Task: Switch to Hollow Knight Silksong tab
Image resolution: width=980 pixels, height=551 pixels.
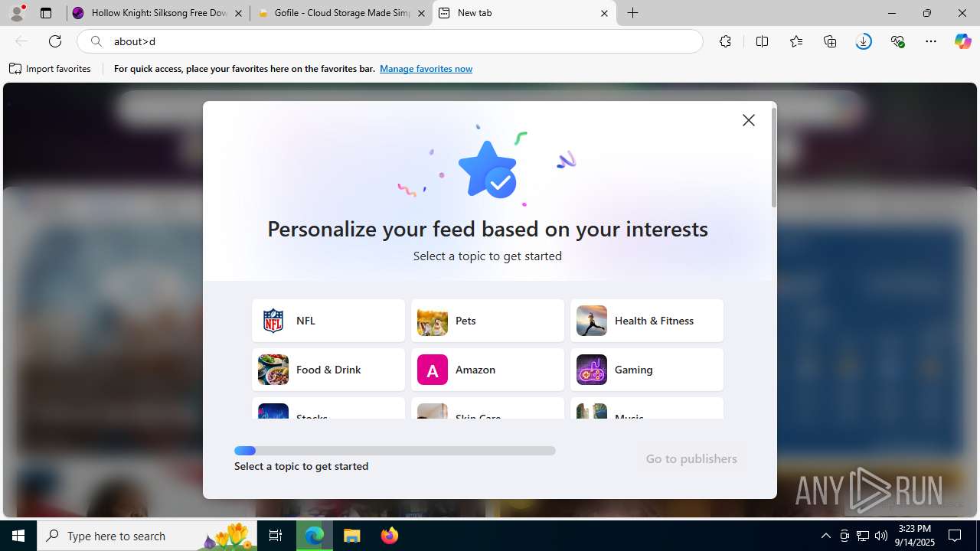Action: click(158, 13)
